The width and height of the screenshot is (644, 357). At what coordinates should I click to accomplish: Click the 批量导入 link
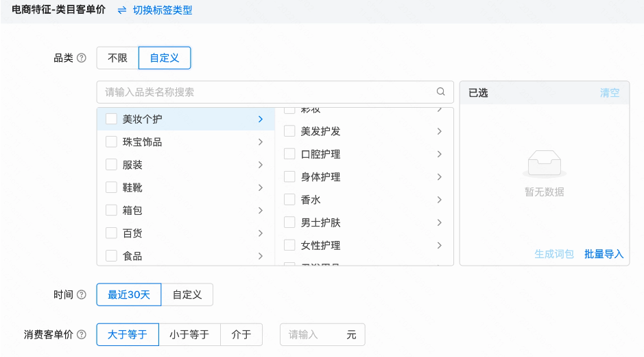pyautogui.click(x=604, y=254)
